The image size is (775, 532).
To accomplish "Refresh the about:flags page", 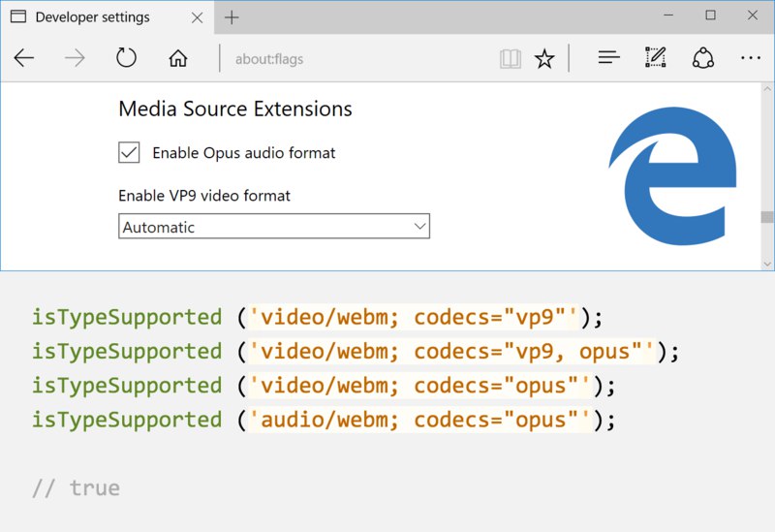I will pyautogui.click(x=126, y=58).
